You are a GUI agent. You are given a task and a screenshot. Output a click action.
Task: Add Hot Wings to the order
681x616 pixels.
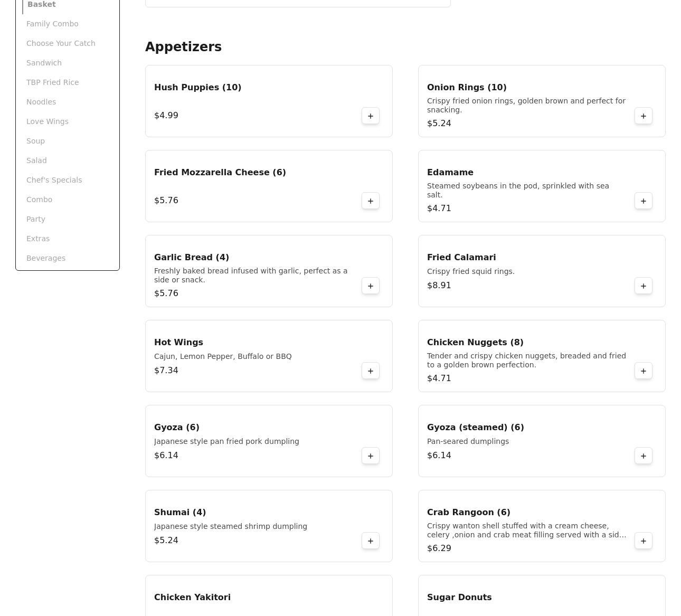(370, 371)
